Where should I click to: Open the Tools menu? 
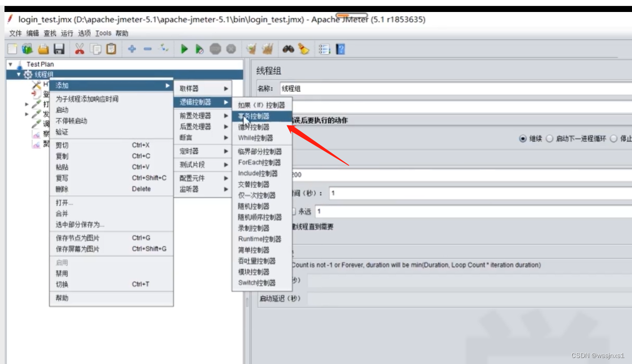103,33
